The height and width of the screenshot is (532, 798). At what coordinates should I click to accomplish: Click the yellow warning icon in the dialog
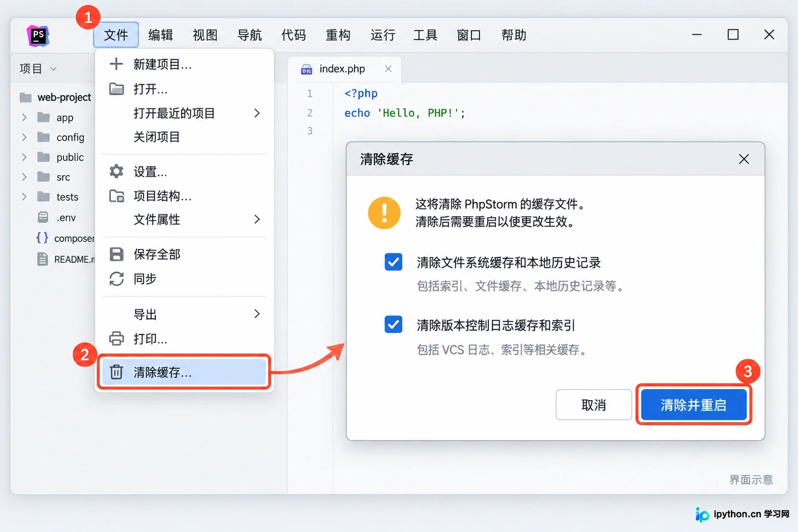point(384,213)
